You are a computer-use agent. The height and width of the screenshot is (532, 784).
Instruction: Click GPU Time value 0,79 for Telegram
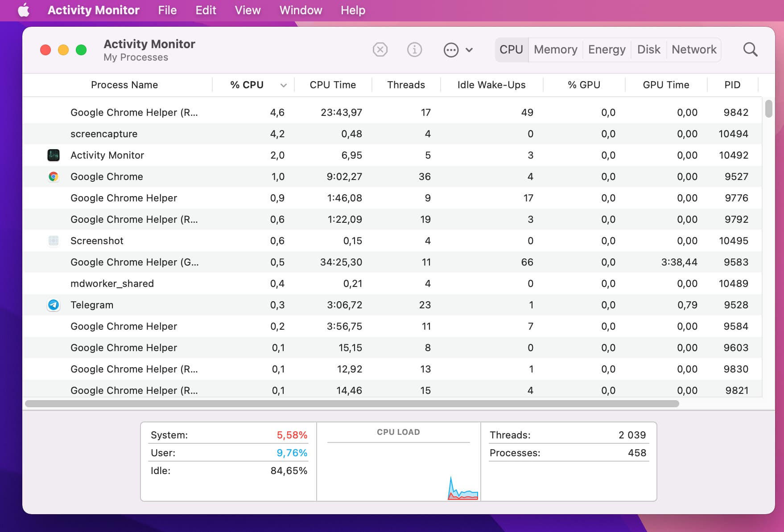(x=687, y=305)
